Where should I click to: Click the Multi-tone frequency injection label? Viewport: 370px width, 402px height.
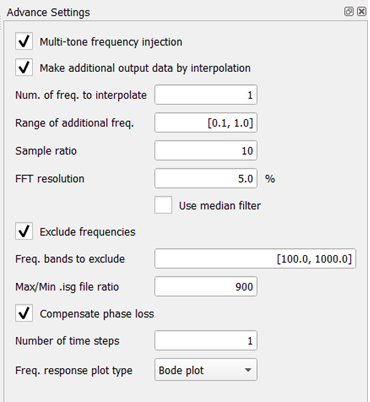tap(111, 42)
